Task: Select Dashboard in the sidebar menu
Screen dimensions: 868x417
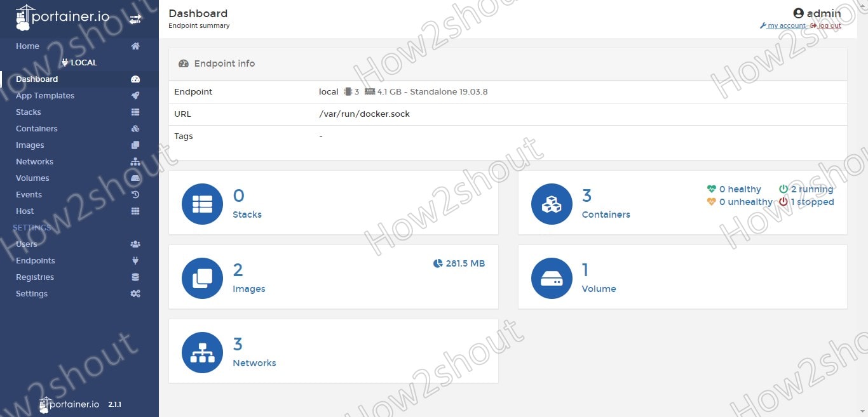Action: 36,79
